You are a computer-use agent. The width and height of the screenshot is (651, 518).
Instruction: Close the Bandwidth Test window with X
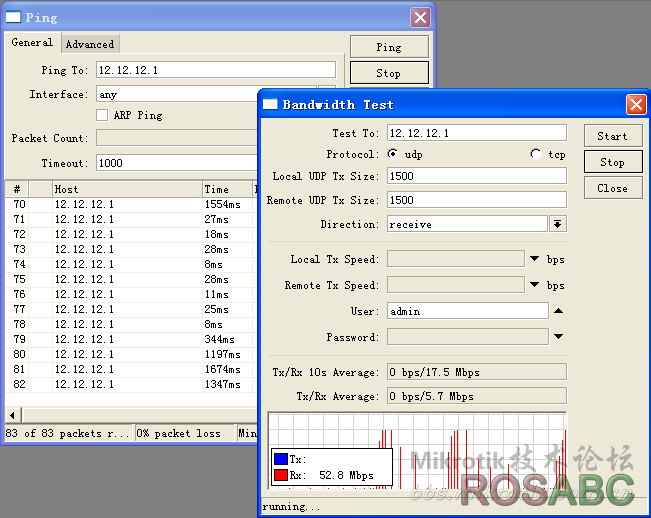coord(636,105)
